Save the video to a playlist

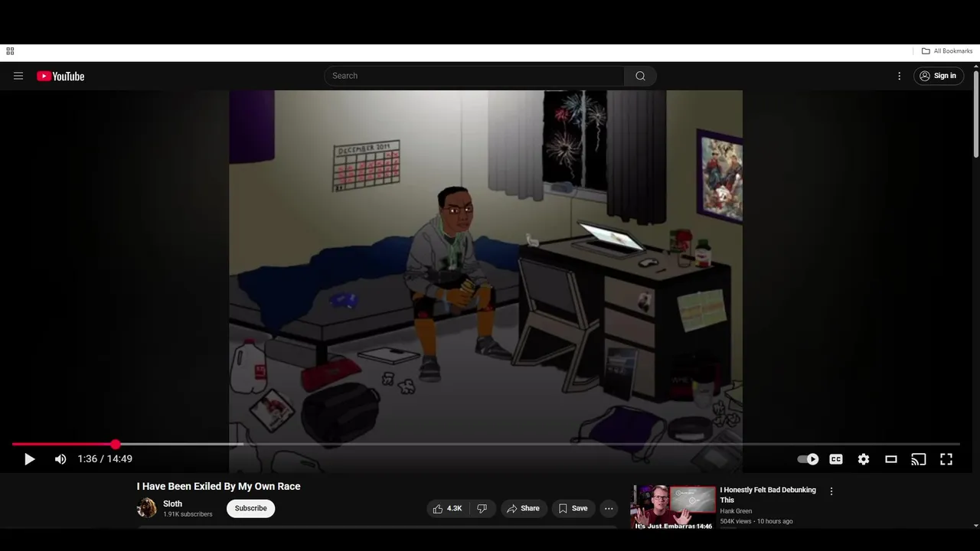[573, 508]
